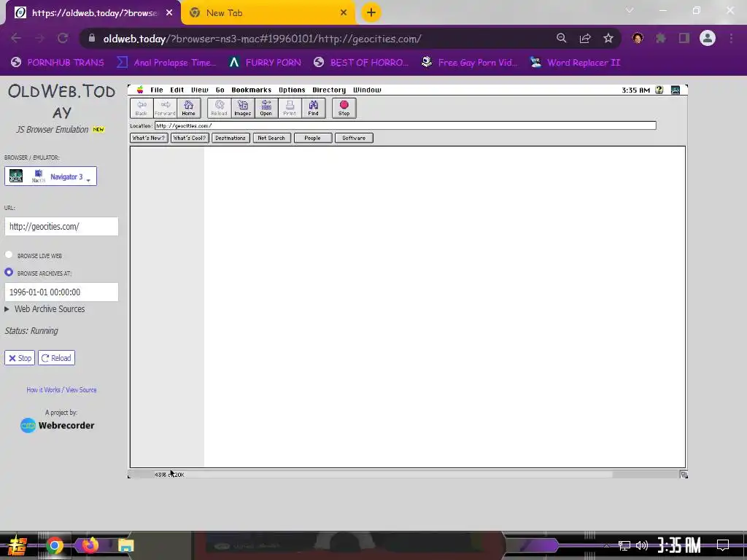This screenshot has height=560, width=747.
Task: Go Home via Netscape toolbar
Action: [189, 108]
